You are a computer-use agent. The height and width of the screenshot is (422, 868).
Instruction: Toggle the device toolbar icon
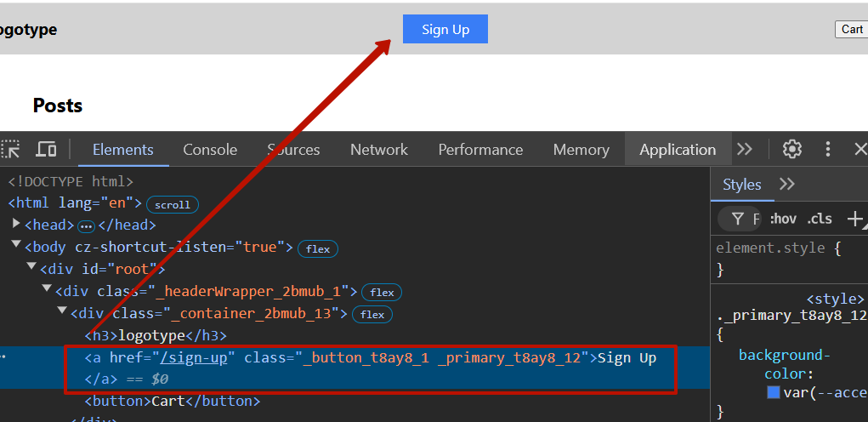pyautogui.click(x=46, y=150)
